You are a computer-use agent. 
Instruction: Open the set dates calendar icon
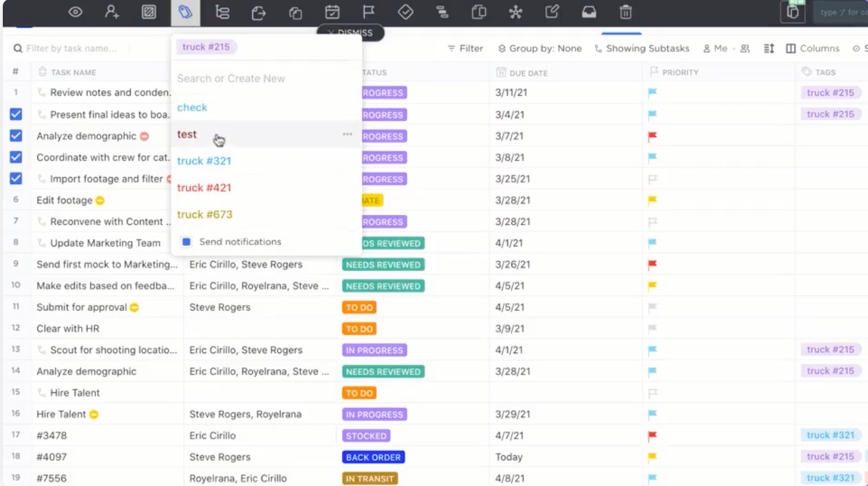pyautogui.click(x=332, y=12)
